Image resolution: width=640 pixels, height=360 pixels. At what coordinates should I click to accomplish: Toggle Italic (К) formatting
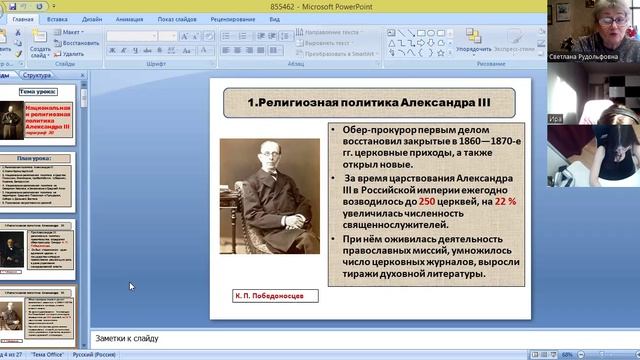124,51
